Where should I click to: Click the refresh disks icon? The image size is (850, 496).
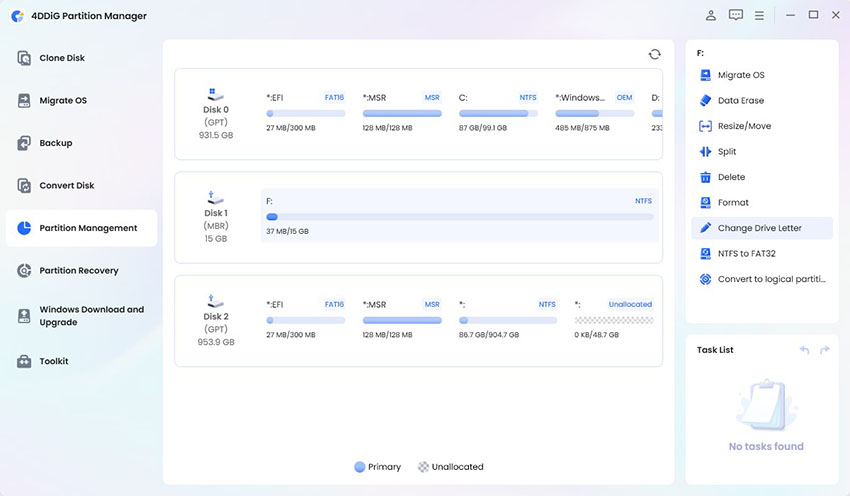(x=654, y=54)
